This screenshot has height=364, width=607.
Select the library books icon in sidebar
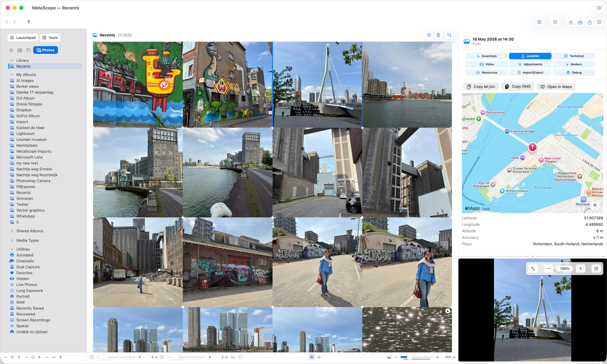tap(20, 50)
